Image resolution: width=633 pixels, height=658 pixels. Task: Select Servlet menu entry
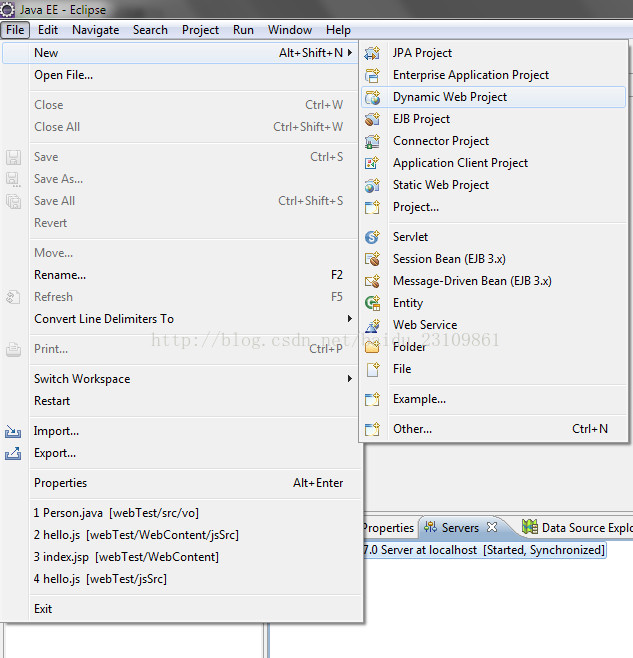coord(493,237)
